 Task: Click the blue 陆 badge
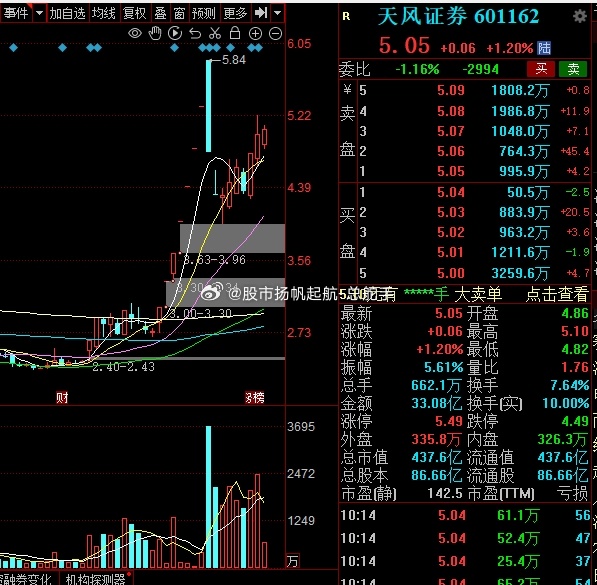click(544, 48)
